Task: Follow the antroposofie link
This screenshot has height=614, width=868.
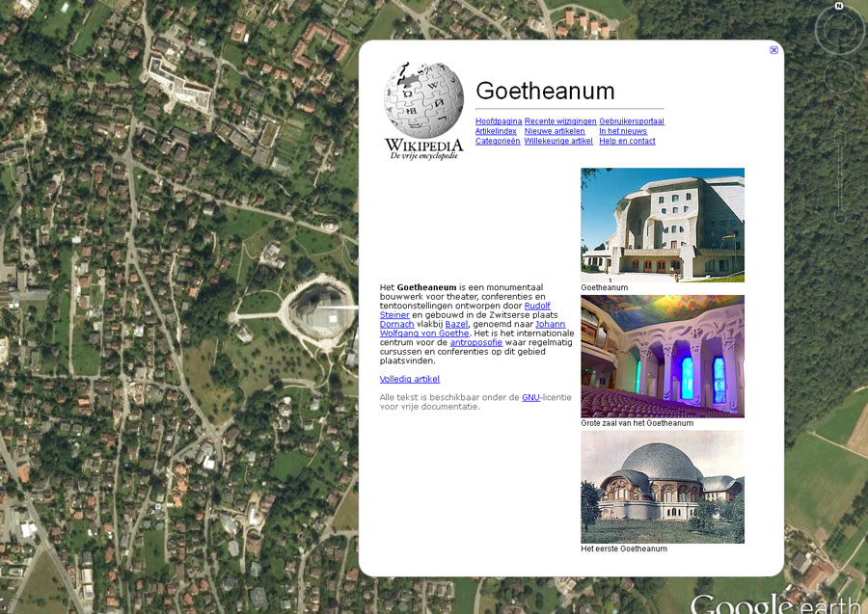Action: [x=475, y=342]
